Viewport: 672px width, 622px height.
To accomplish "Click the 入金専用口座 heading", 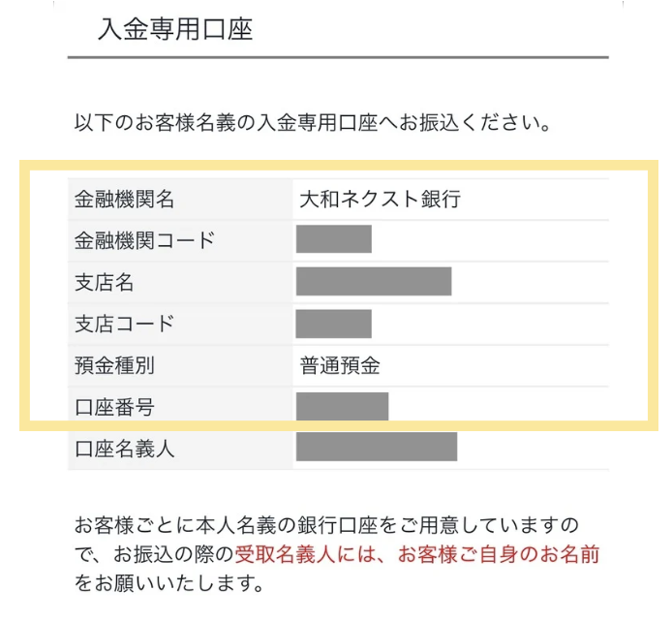I will [x=175, y=29].
